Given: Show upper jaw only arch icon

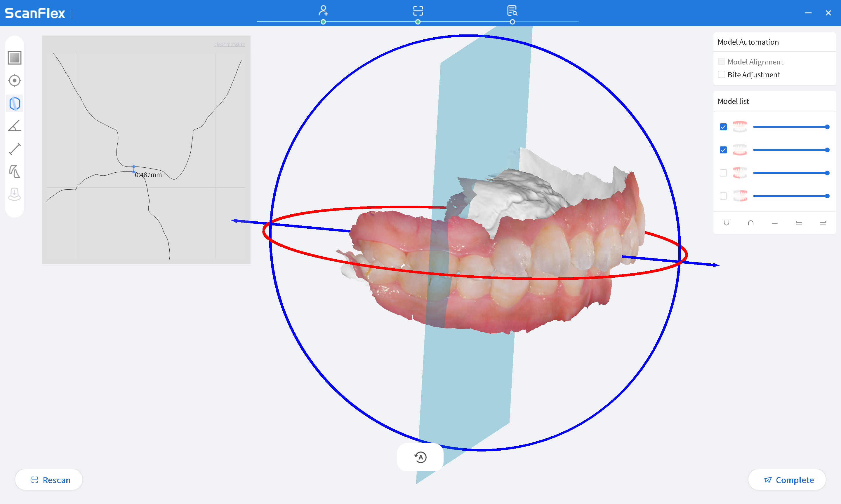Looking at the screenshot, I should tap(750, 223).
